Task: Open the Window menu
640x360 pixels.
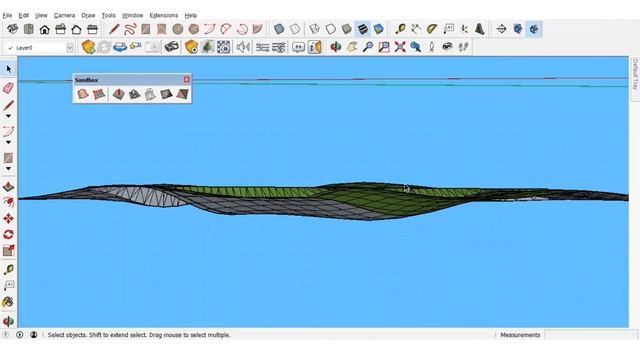Action: tap(133, 15)
